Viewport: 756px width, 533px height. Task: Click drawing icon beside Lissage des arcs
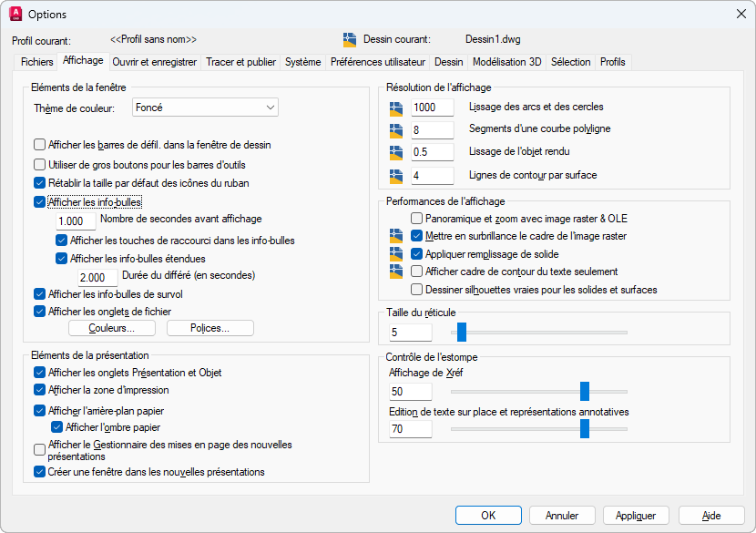coord(396,108)
